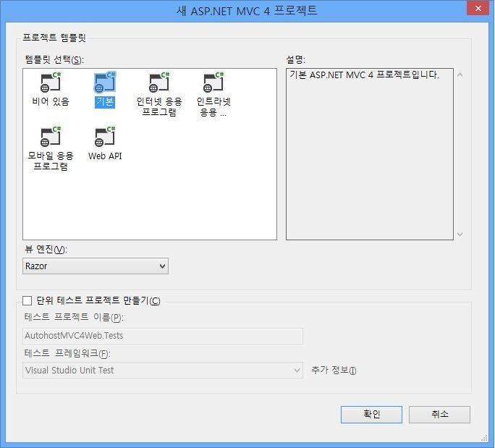This screenshot has width=495, height=448.
Task: Click the 템플릿 선택(S) label
Action: 54,59
